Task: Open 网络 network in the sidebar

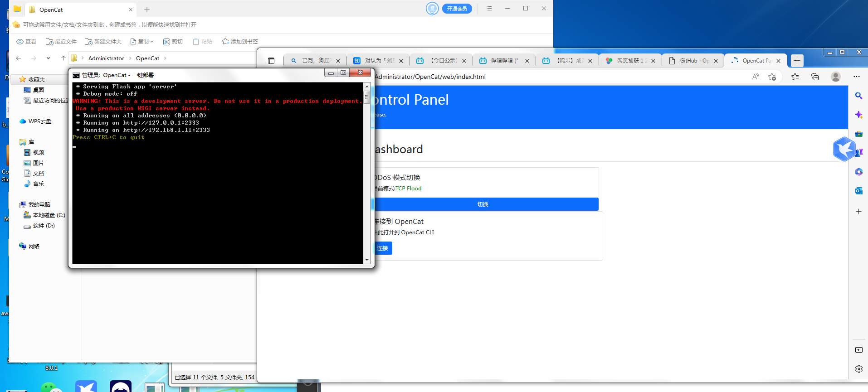Action: tap(34, 246)
